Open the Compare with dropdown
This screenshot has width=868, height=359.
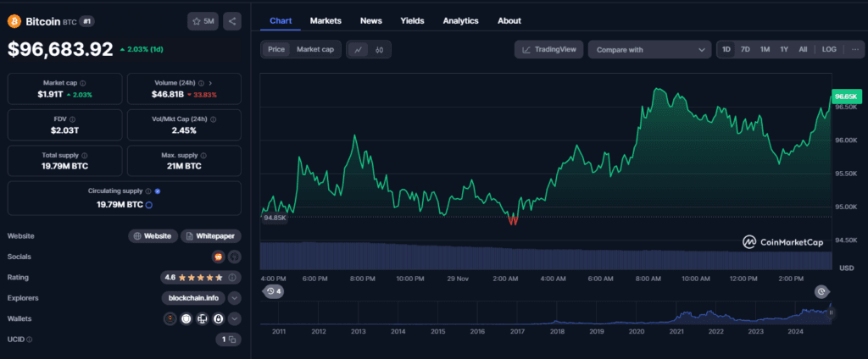[x=650, y=49]
